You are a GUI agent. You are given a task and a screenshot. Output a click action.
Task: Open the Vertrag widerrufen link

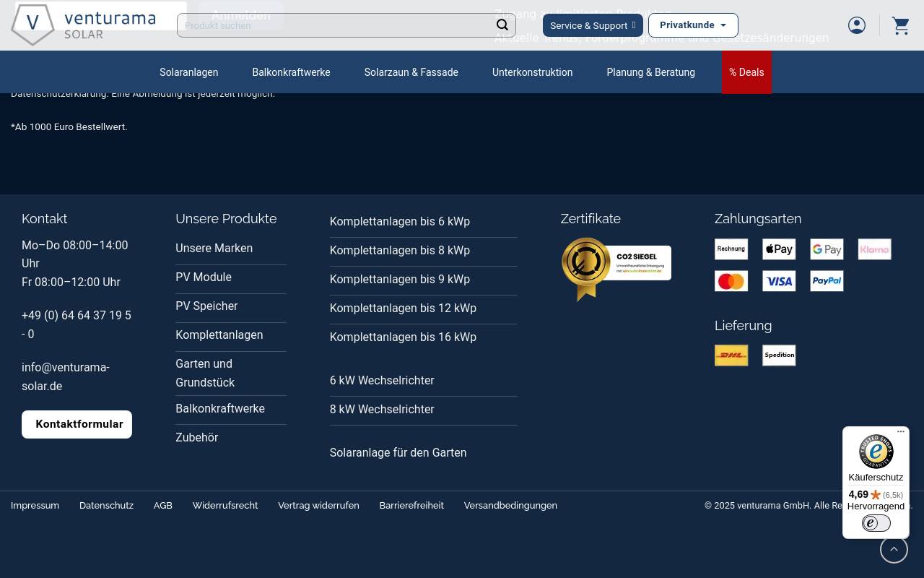point(318,506)
